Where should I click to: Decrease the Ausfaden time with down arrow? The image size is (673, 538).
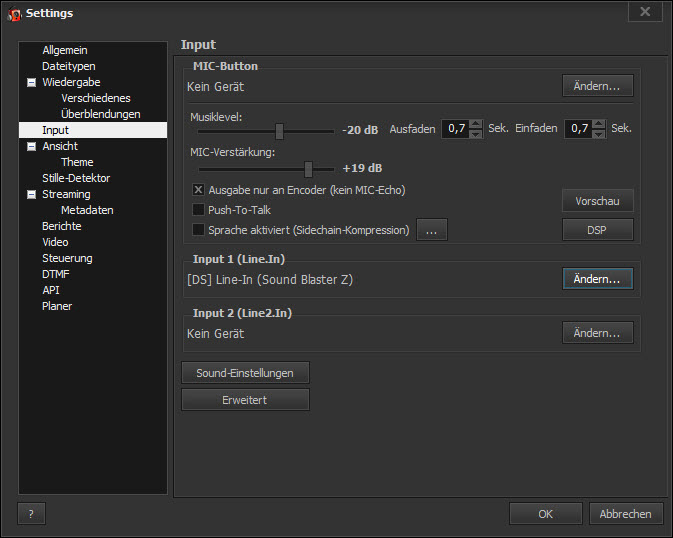coord(476,134)
